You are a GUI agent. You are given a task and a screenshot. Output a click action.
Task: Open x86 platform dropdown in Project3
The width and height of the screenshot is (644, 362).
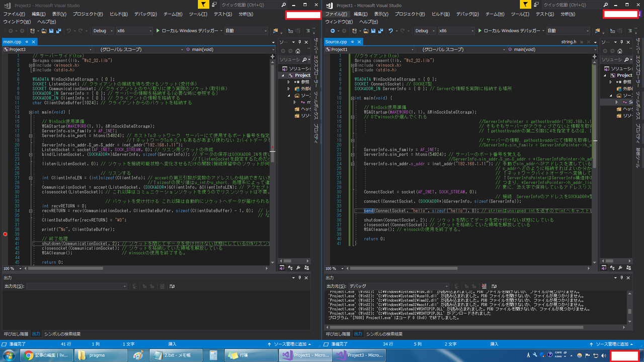click(x=133, y=31)
